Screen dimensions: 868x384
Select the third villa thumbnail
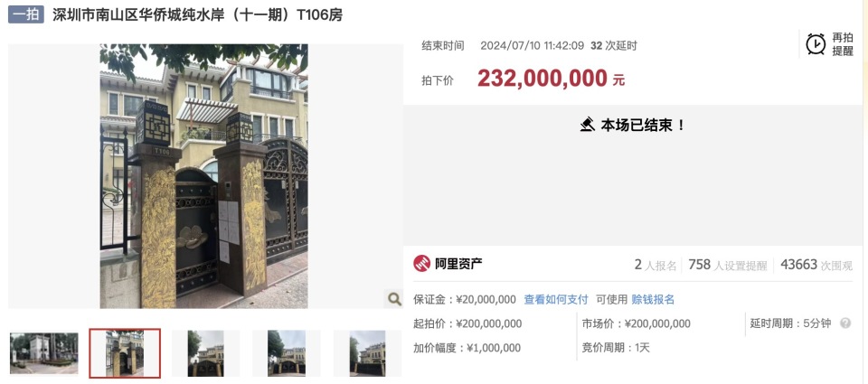[x=205, y=353]
